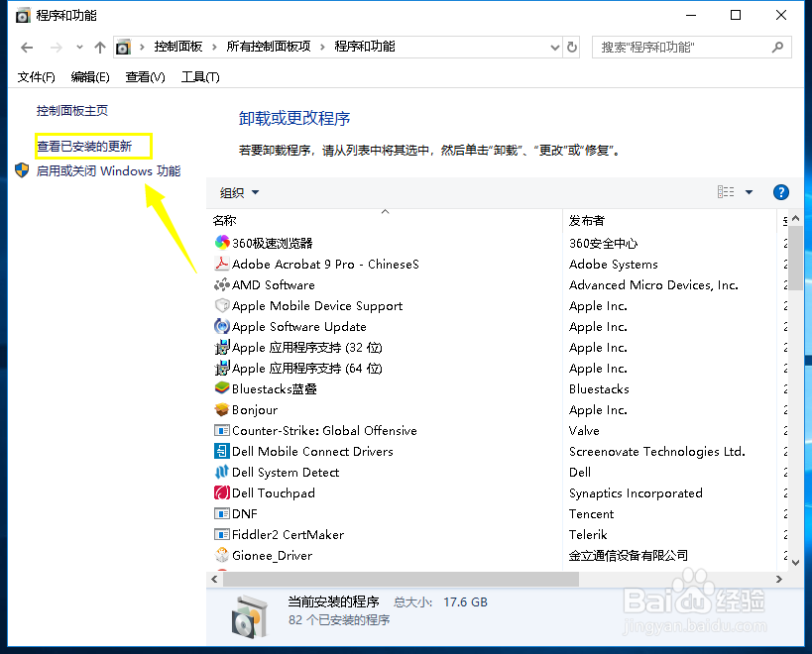Select the Advanced Micro Devices, Inc. cell
Viewport: 812px width, 654px height.
pos(653,285)
